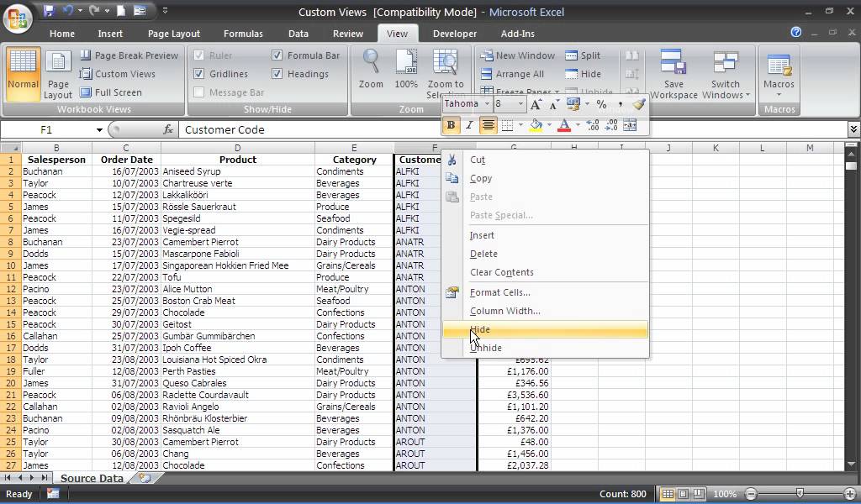This screenshot has width=861, height=504.
Task: Click Arrange All button
Action: point(512,73)
